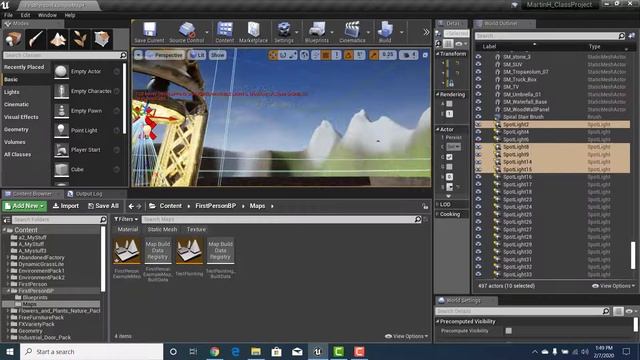This screenshot has width=640, height=360.
Task: Open World Outliner View Options dropdown
Action: 613,286
